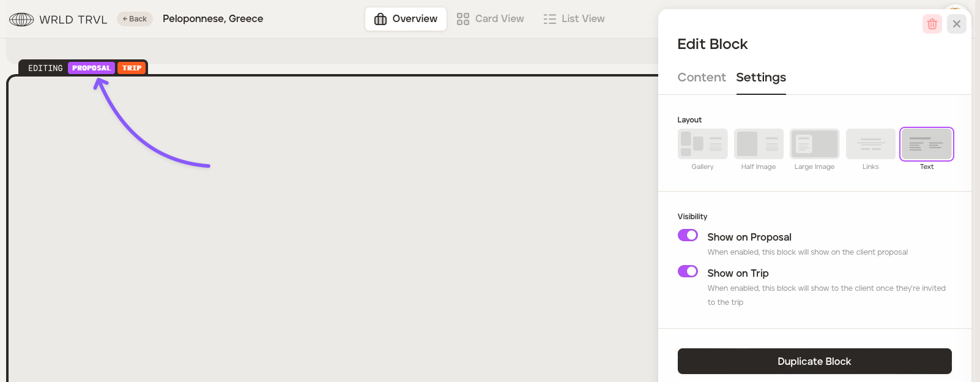The height and width of the screenshot is (382, 980).
Task: Click the Overview suitcase icon
Action: coord(380,19)
